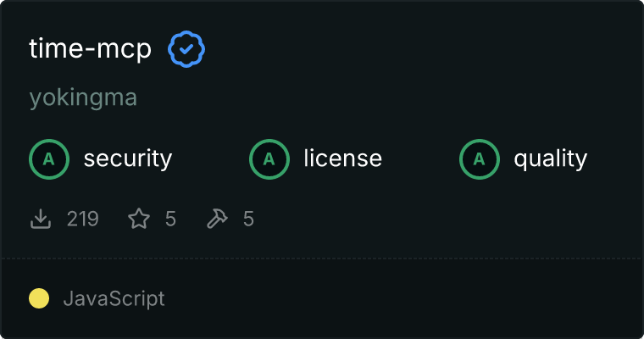Click the quality grade A badge

click(x=479, y=158)
